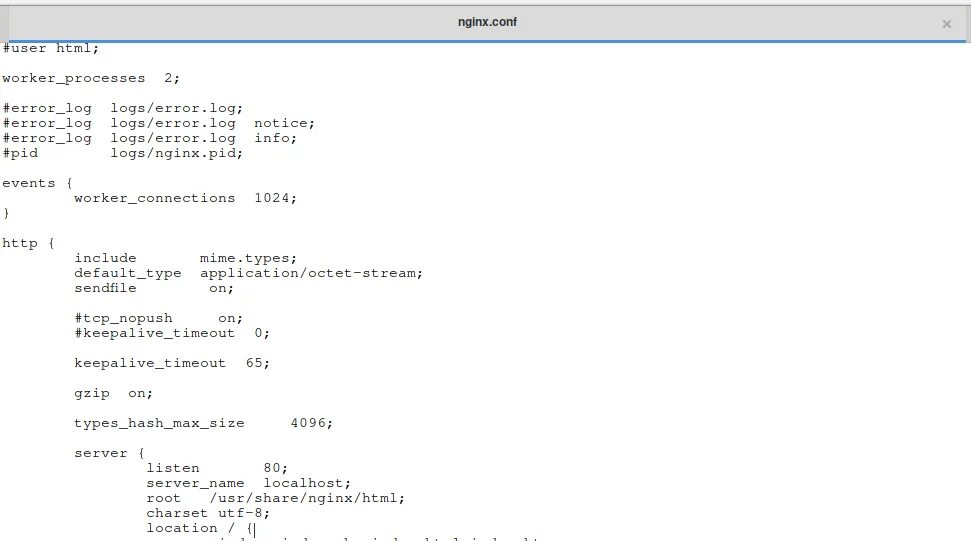
Task: Click the 'location / {' line
Action: pyautogui.click(x=199, y=529)
